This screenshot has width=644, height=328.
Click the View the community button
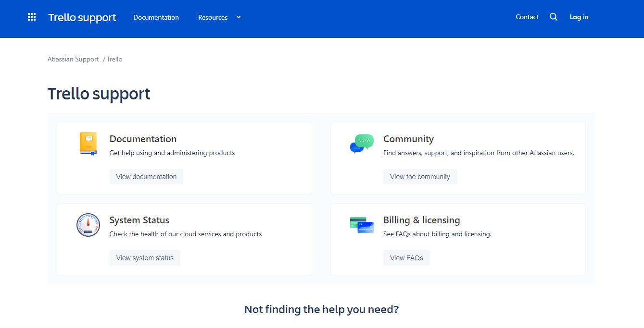pyautogui.click(x=420, y=177)
